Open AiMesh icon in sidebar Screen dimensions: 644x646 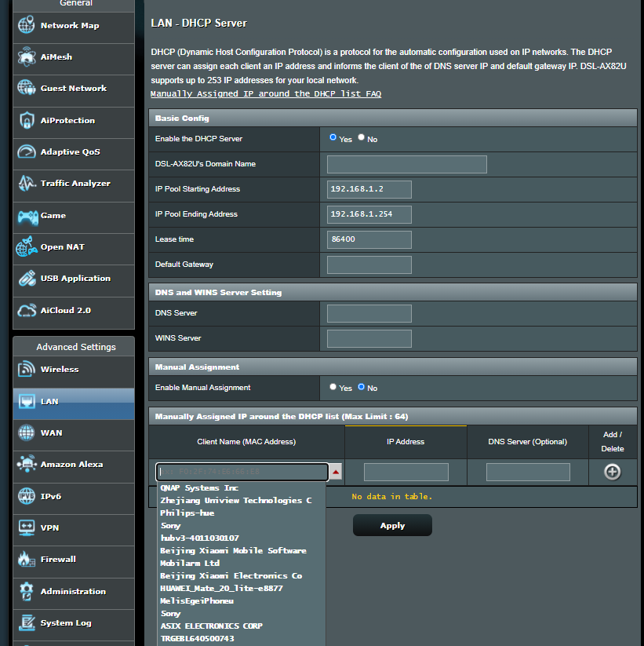pos(27,57)
